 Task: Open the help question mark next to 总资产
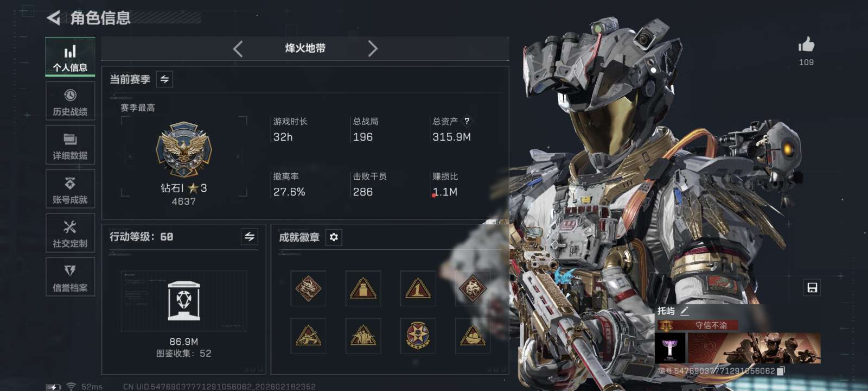coord(467,122)
